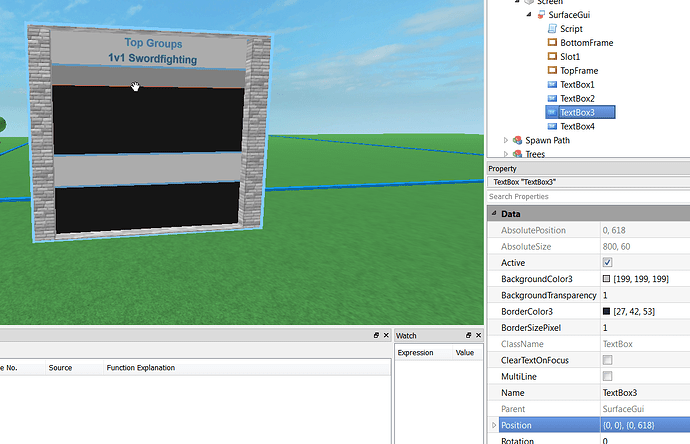This screenshot has height=444, width=690.
Task: Select Script in Explorer
Action: point(571,29)
